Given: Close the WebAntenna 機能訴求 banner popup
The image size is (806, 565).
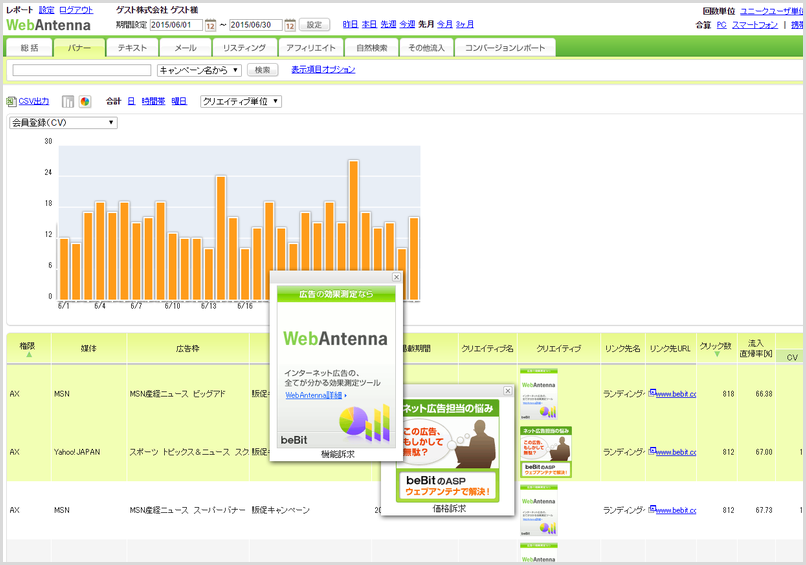Looking at the screenshot, I should pyautogui.click(x=396, y=277).
